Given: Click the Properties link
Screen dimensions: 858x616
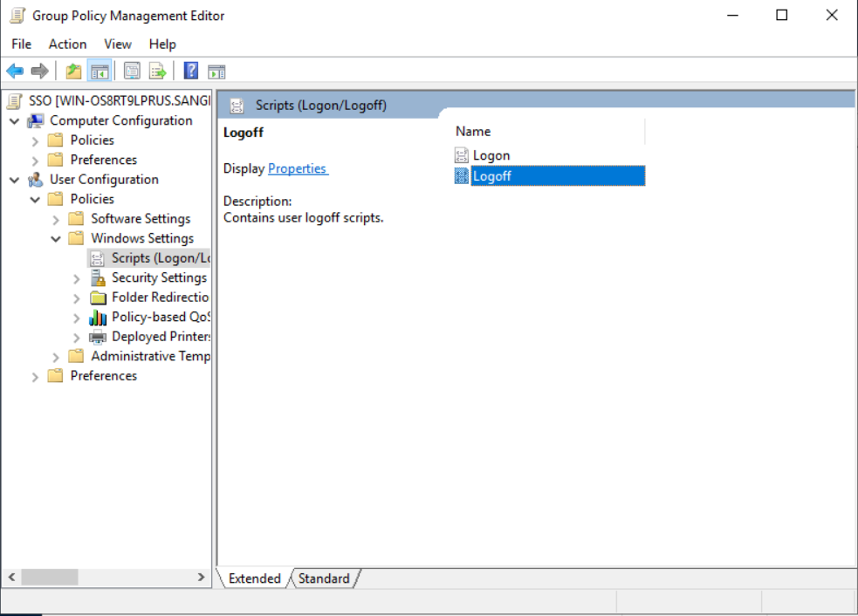Looking at the screenshot, I should (x=297, y=169).
